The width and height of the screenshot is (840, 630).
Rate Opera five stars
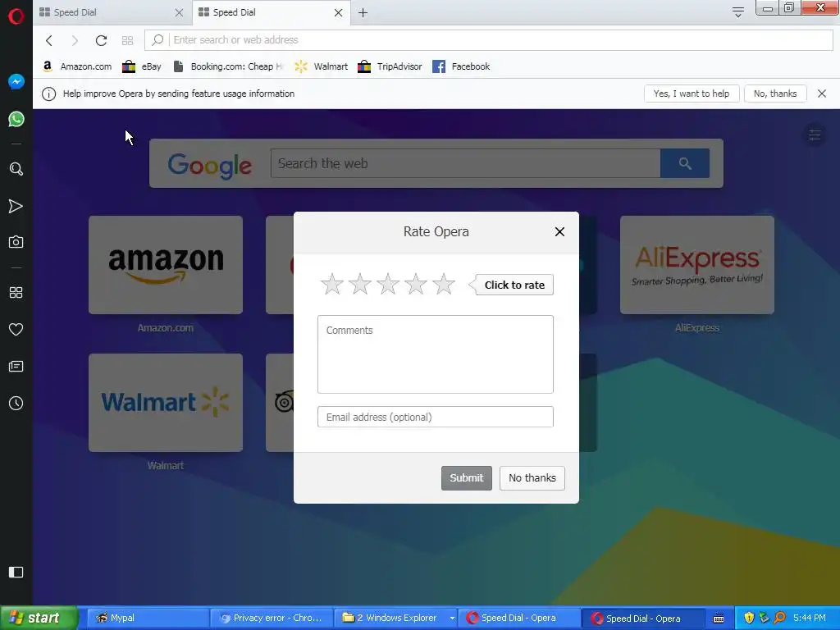pos(444,285)
